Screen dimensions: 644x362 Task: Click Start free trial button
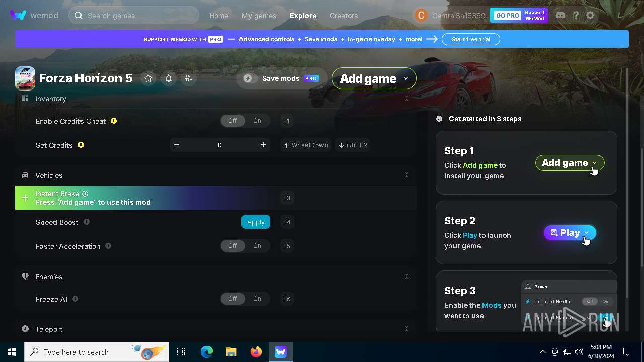pyautogui.click(x=470, y=39)
